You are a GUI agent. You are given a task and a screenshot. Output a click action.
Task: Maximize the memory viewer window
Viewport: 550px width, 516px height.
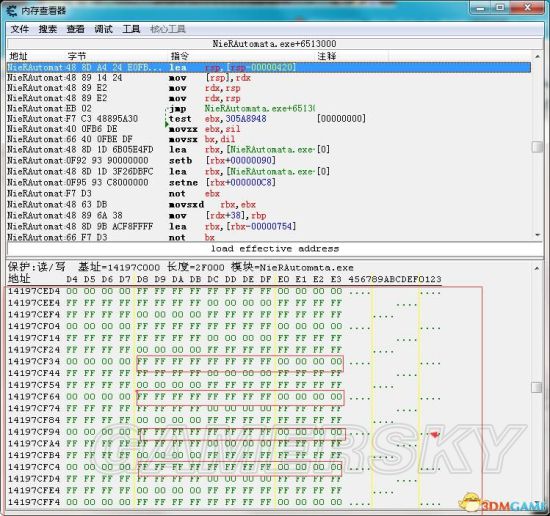501,7
